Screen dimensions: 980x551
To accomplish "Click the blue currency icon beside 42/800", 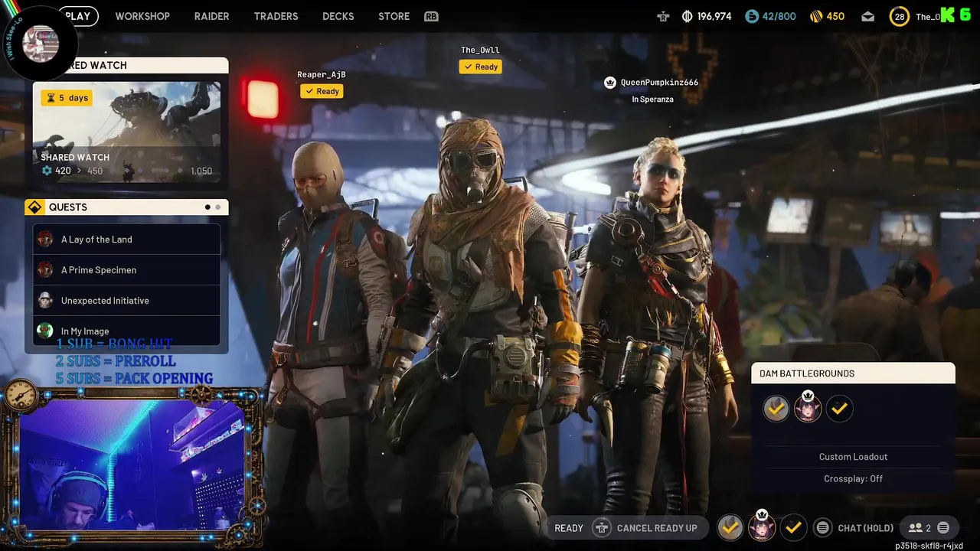I will tap(751, 16).
